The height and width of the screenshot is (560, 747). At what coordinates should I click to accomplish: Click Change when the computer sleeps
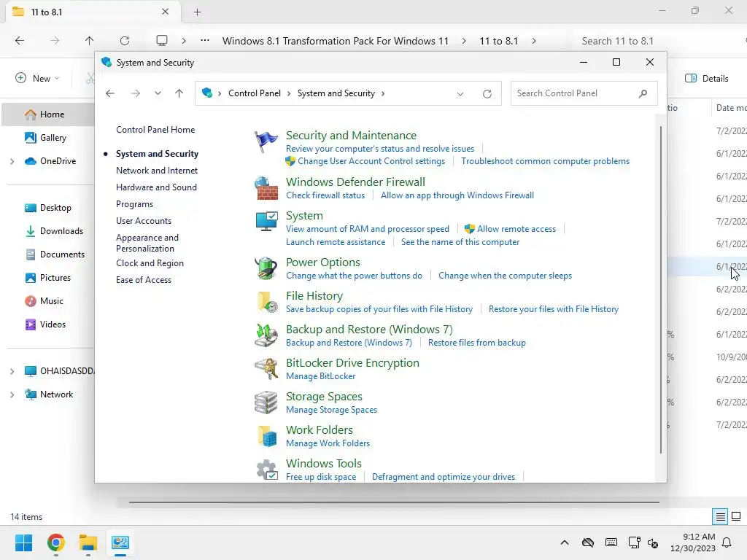[x=505, y=275]
